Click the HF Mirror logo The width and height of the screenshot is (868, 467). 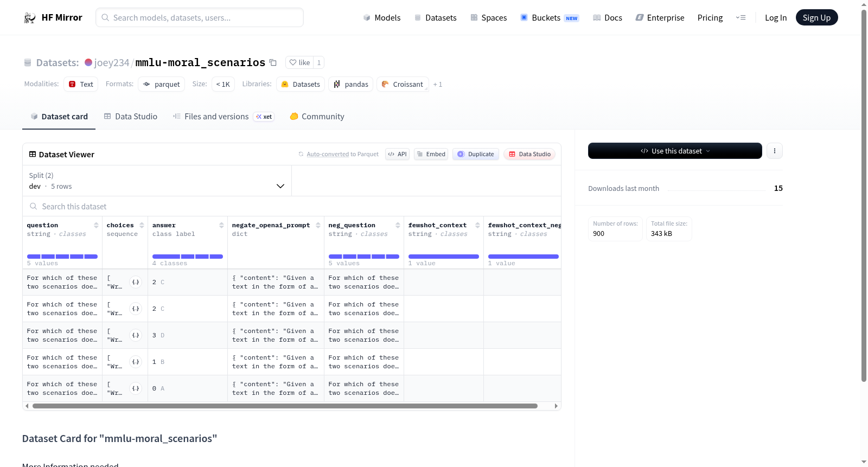point(53,17)
